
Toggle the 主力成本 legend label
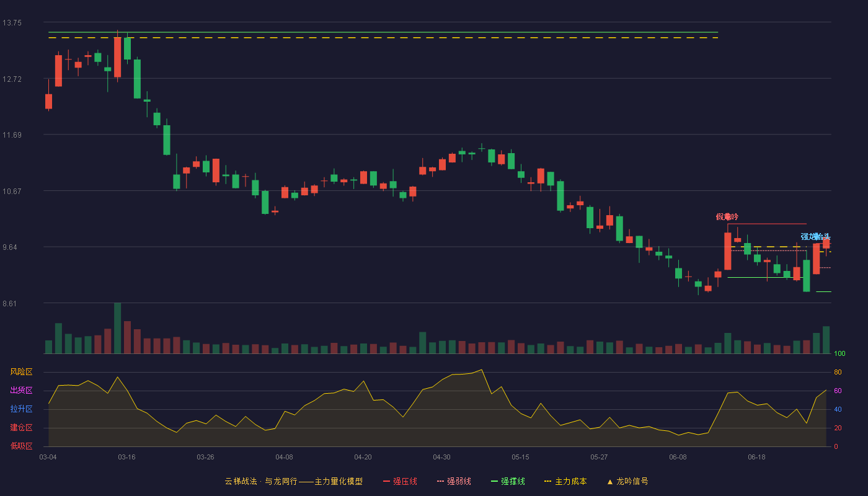coord(570,481)
